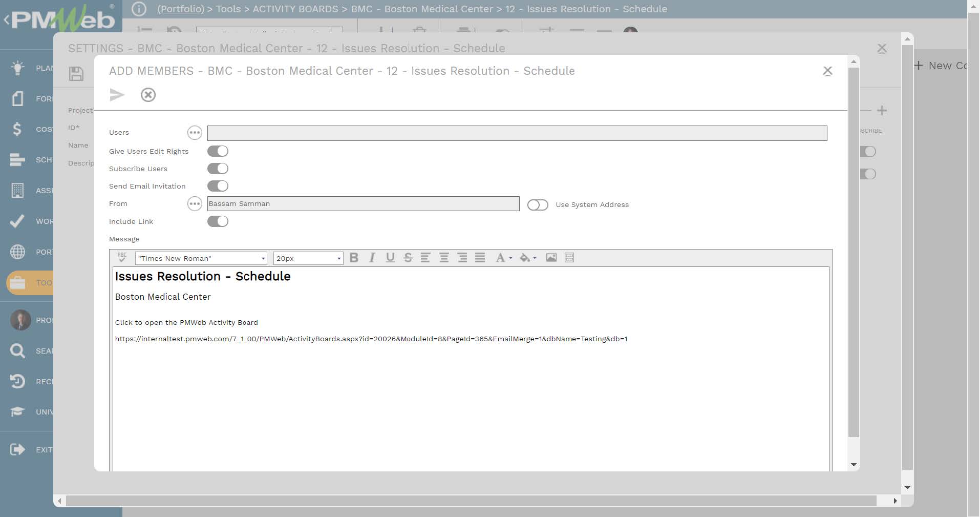This screenshot has width=980, height=517.
Task: Click the Boston Medical Center message line
Action: click(x=163, y=297)
